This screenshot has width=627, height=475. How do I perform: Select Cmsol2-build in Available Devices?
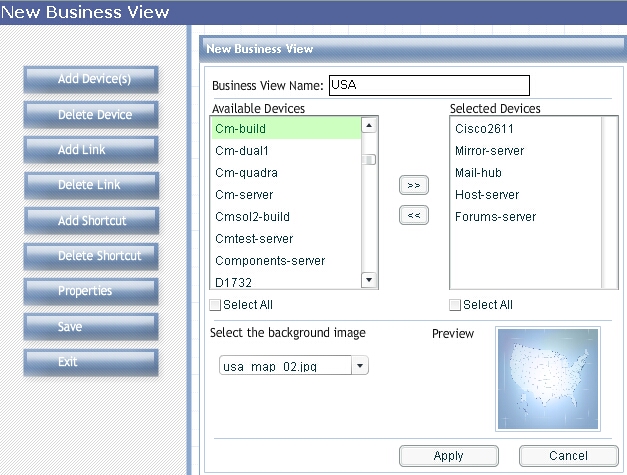(286, 216)
